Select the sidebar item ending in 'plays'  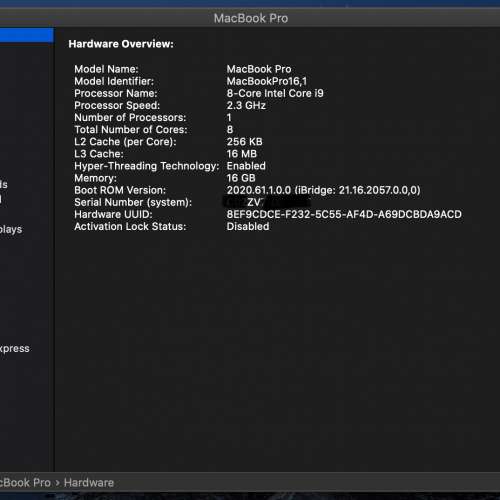[x=11, y=230]
